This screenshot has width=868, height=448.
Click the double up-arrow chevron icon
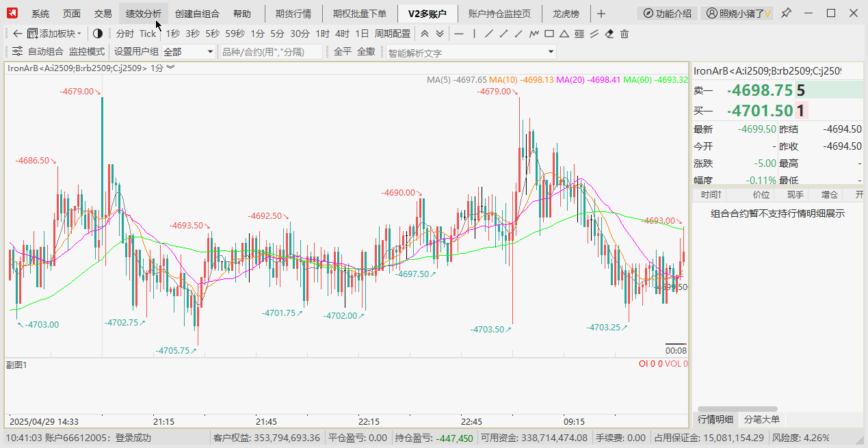click(425, 34)
